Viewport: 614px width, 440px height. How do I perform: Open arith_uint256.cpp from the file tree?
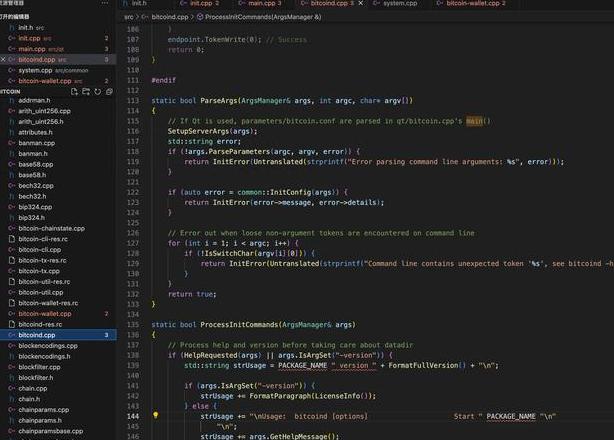58,111
